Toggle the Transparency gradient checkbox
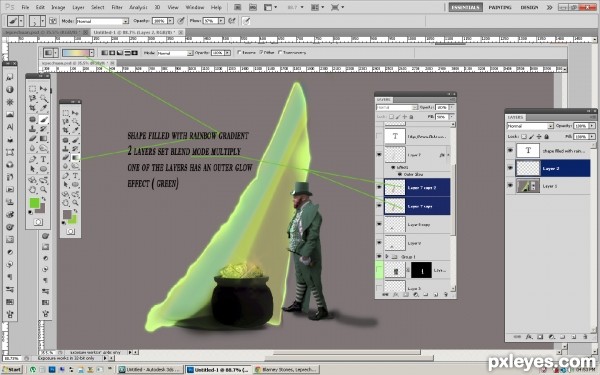The height and width of the screenshot is (375, 600). click(x=280, y=52)
